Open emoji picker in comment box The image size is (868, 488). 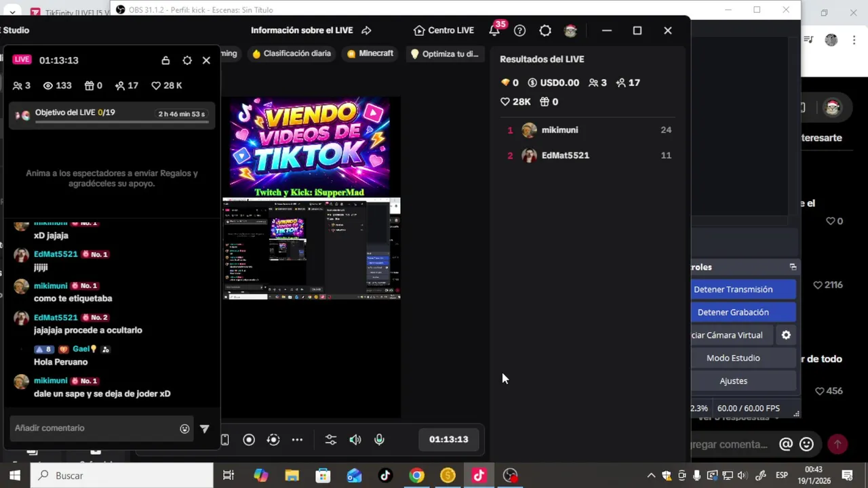point(184,428)
